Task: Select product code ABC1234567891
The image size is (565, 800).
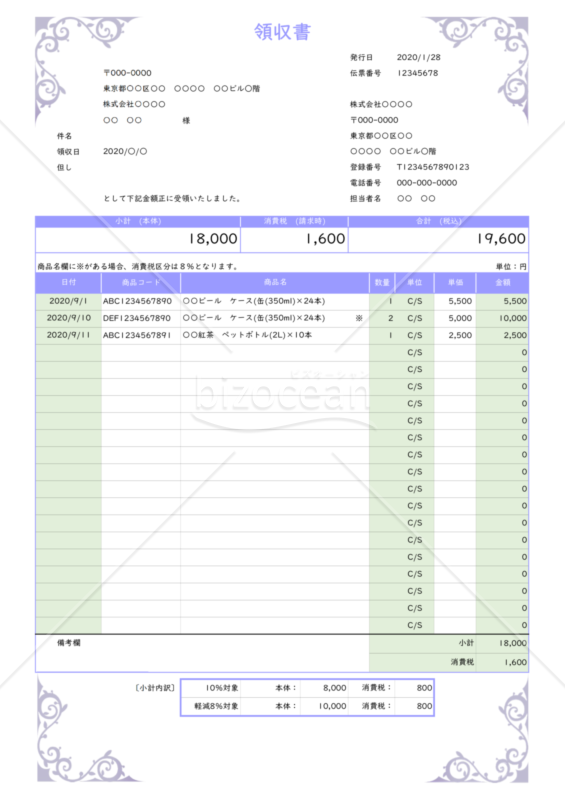Action: click(137, 335)
